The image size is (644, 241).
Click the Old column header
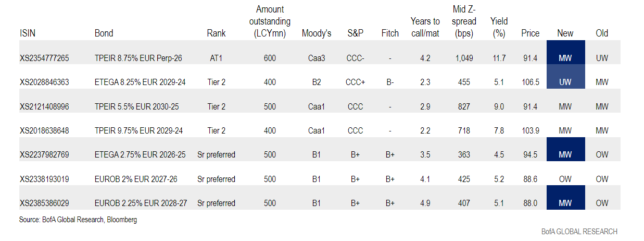602,33
